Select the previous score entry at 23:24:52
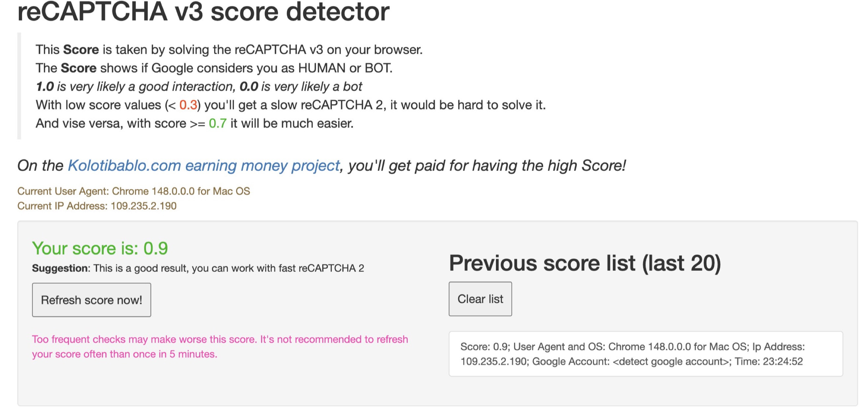The width and height of the screenshot is (868, 413). [645, 354]
